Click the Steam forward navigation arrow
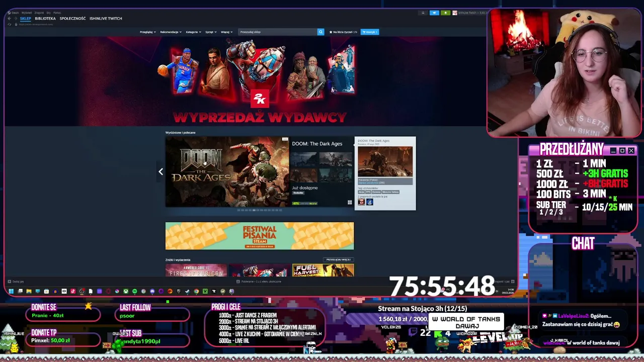Screen dimensions: 644x362 point(16,19)
